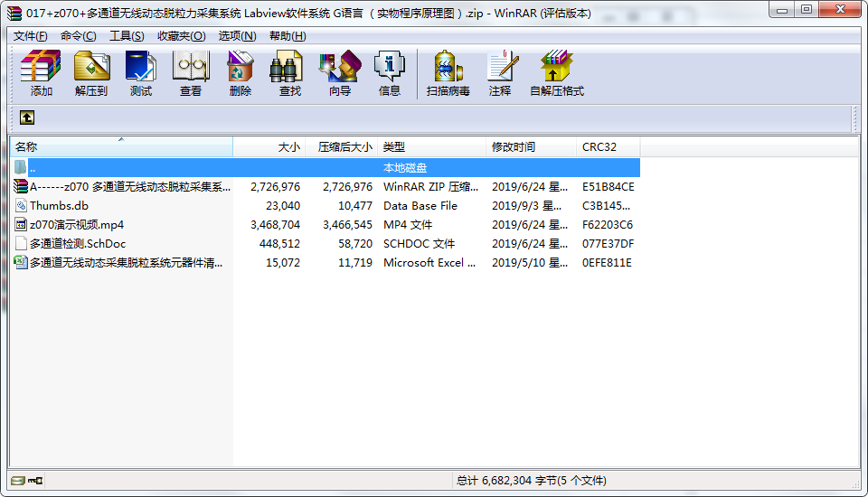Viewport: 868px width, 497px height.
Task: Click the CRC32 value 077E37DF
Action: coord(608,243)
